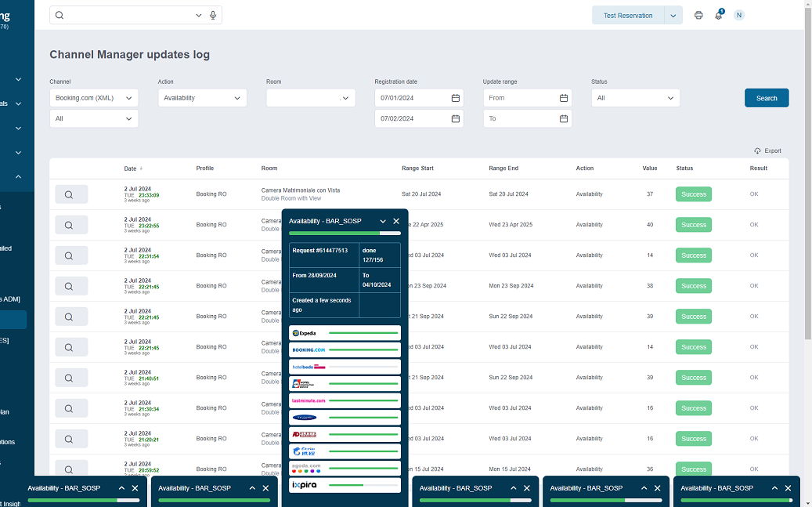Click the printer icon in header
Viewport: 812px width, 507px height.
click(x=698, y=15)
